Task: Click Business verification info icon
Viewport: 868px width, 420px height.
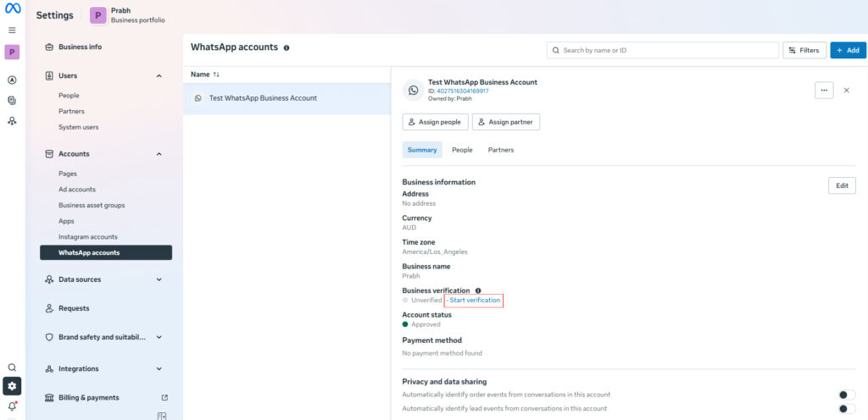Action: (478, 290)
